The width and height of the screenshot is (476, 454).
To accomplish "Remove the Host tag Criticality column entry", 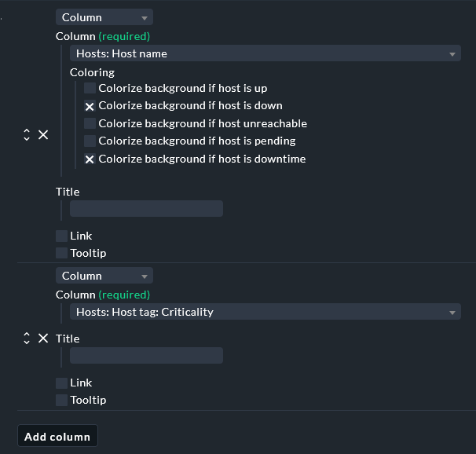I will [x=43, y=339].
